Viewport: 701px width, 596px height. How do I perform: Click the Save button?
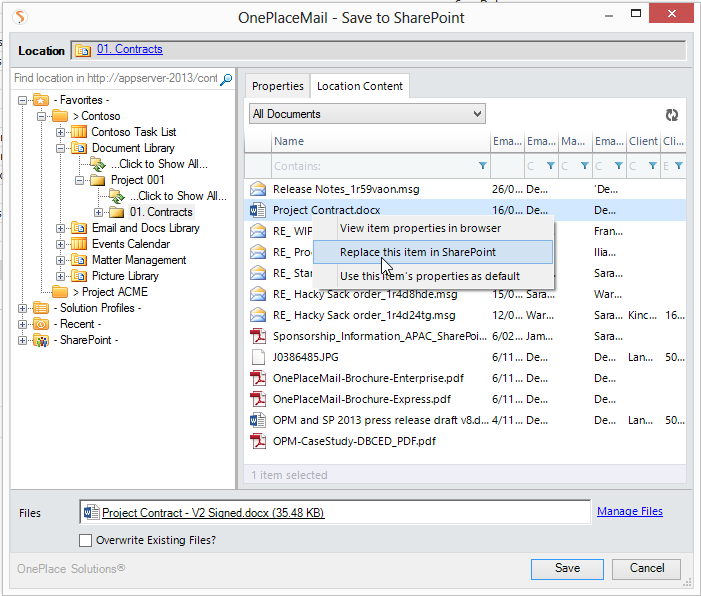pyautogui.click(x=567, y=568)
